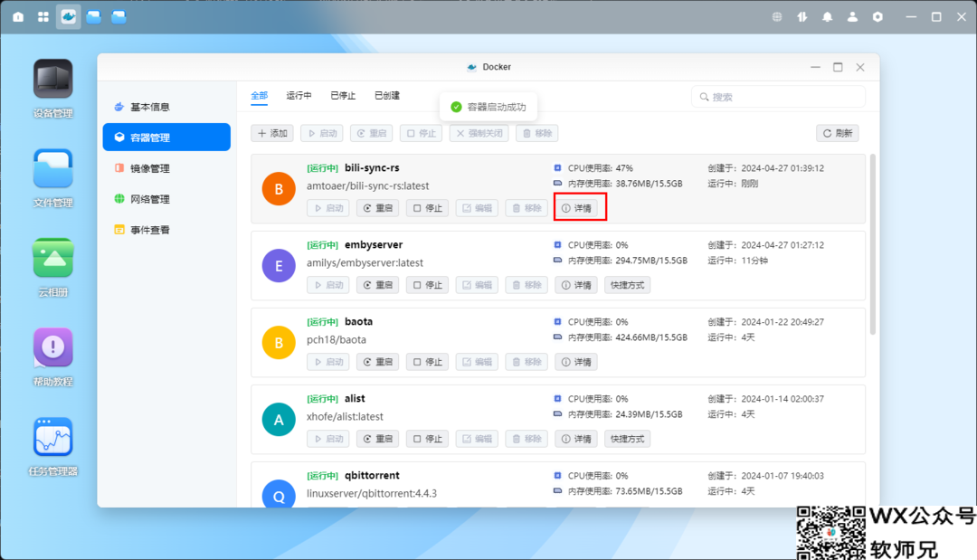Switch to the 已停止 tab
The width and height of the screenshot is (977, 560).
point(343,95)
